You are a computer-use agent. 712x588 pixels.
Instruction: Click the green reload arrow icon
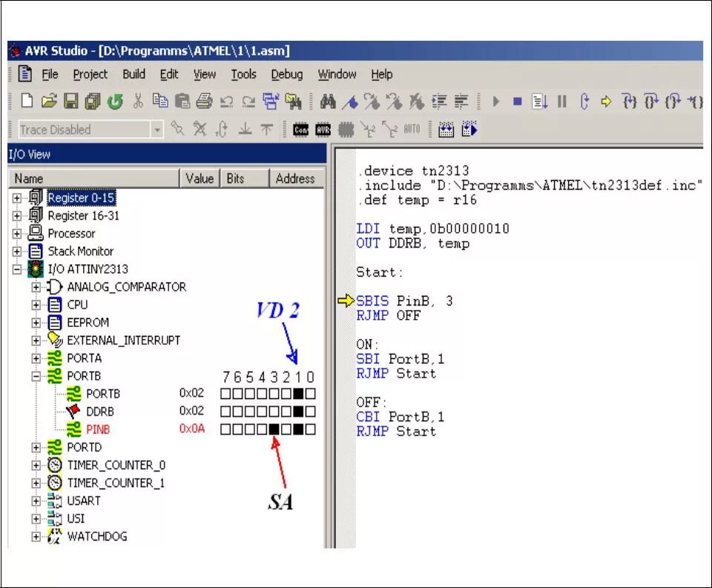tap(115, 101)
